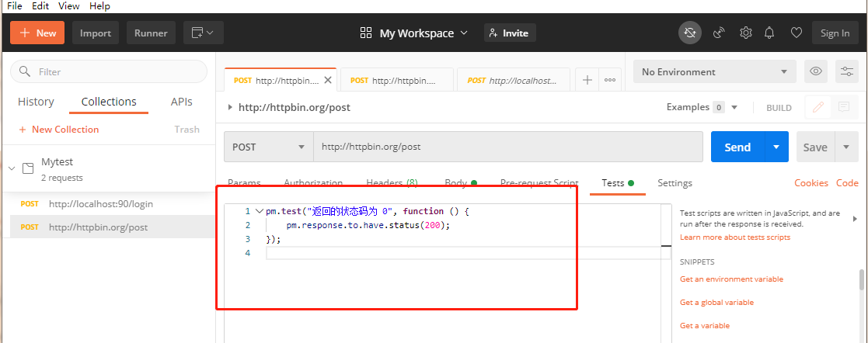Collapse the Mytest collection chevron
The image size is (868, 343).
12,168
